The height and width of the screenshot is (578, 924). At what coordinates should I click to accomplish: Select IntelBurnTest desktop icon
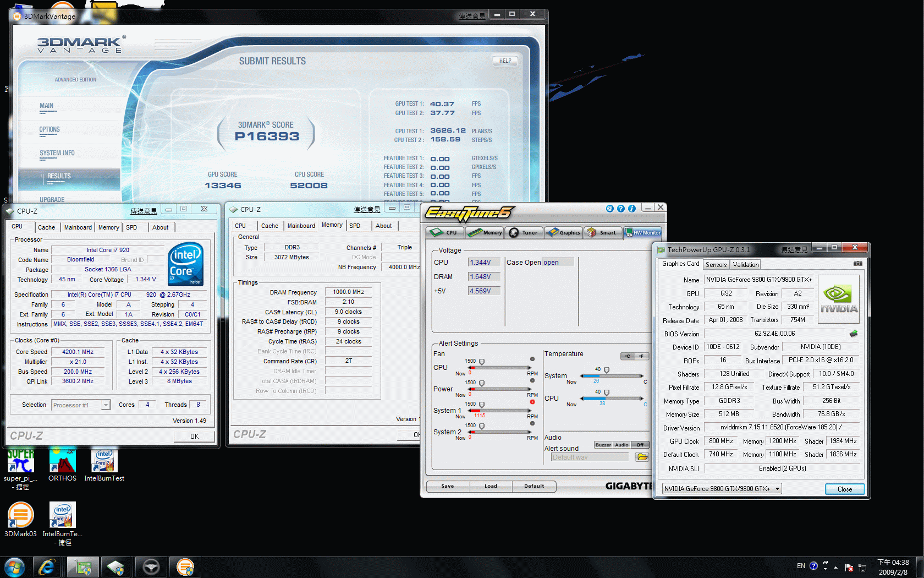pos(105,465)
